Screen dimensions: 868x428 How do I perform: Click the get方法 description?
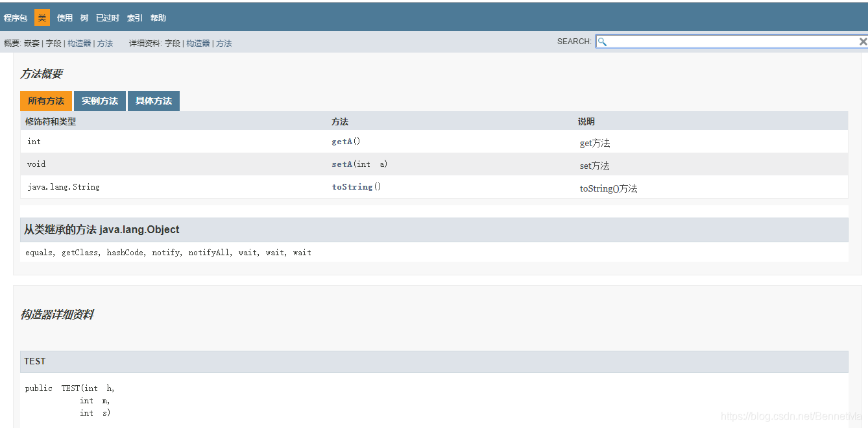(595, 143)
